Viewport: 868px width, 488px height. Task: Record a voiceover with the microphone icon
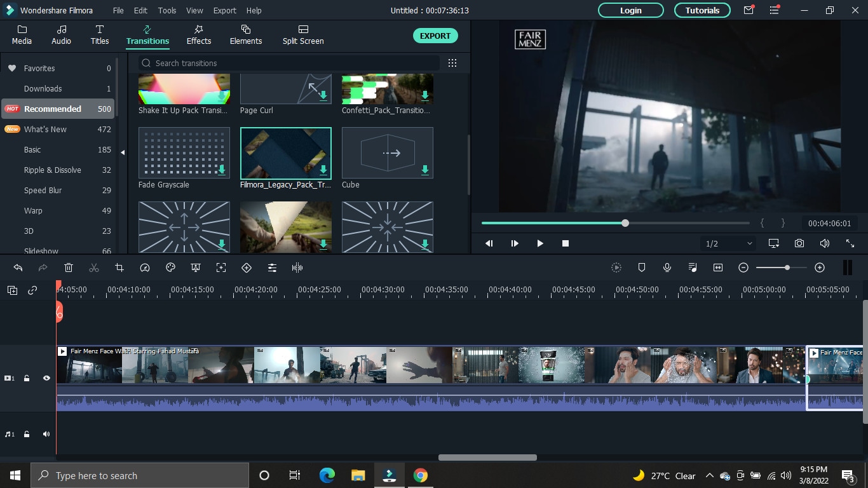click(x=667, y=268)
